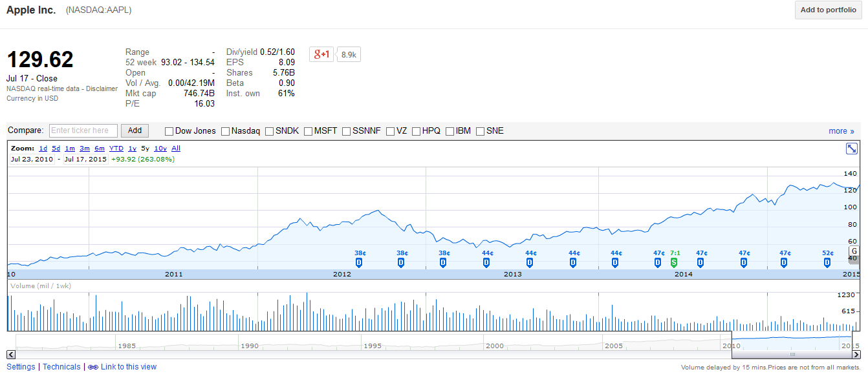Check the VZ compare box
868x374 pixels.
coord(390,131)
